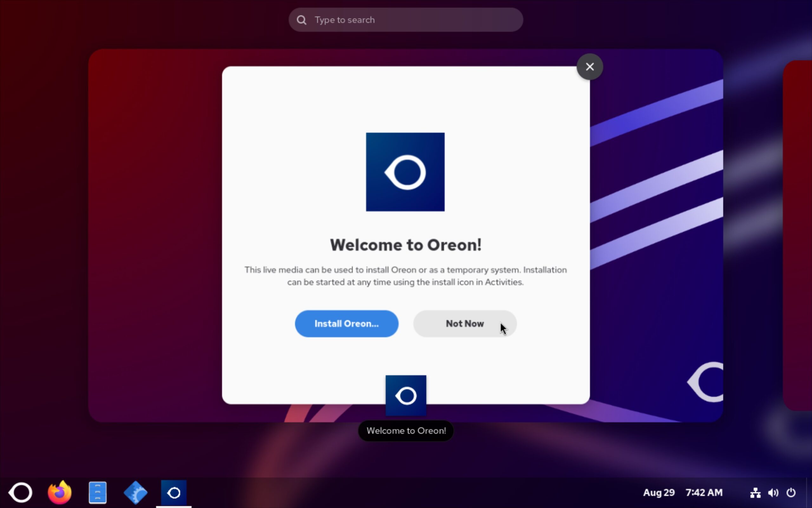Screen dimensions: 812x508
Task: Close the Welcome to Oreon window thumbnail
Action: 590,67
